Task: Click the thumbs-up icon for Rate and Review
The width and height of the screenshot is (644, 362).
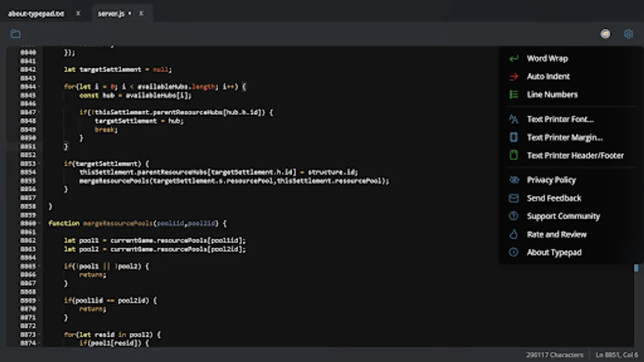Action: pos(514,234)
